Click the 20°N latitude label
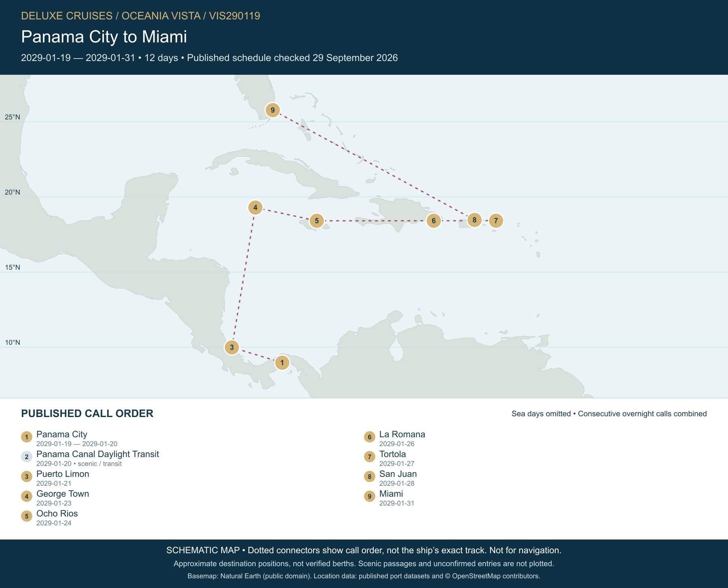The image size is (728, 588). [13, 192]
